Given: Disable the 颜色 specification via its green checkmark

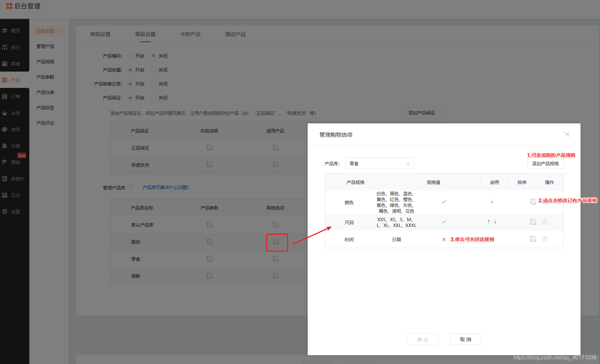Looking at the screenshot, I should pos(444,202).
